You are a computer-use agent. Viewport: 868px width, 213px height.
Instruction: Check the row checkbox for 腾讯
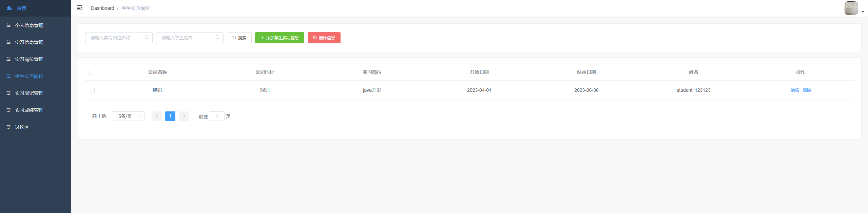pyautogui.click(x=92, y=90)
